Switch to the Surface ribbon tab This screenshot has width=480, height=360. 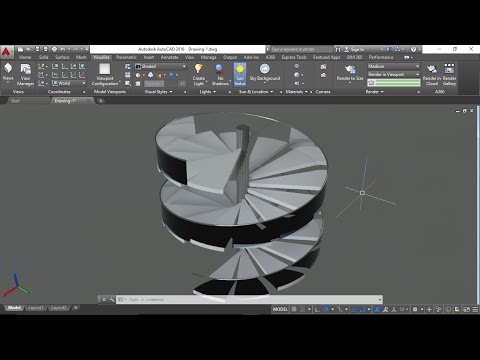coord(62,57)
